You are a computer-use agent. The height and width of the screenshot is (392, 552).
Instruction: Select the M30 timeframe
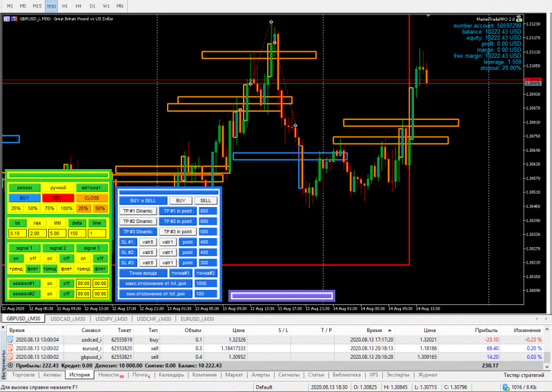pyautogui.click(x=51, y=6)
